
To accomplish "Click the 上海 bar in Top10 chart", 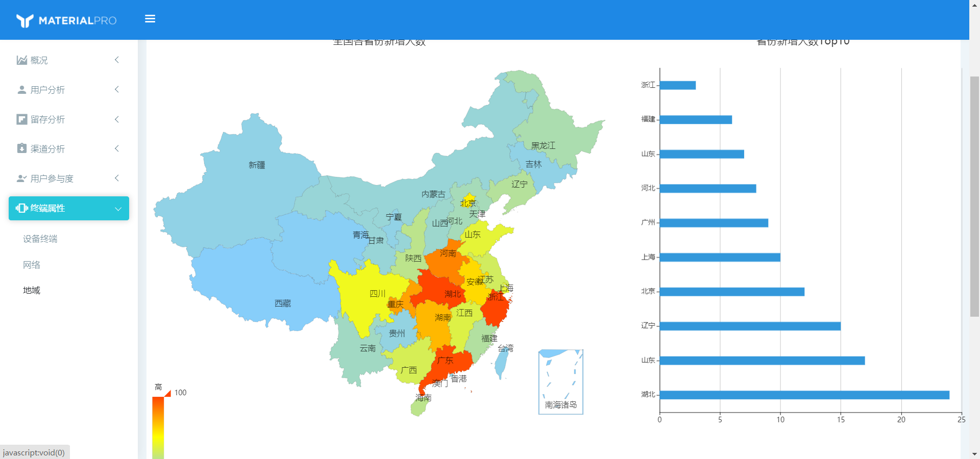I will tap(720, 258).
